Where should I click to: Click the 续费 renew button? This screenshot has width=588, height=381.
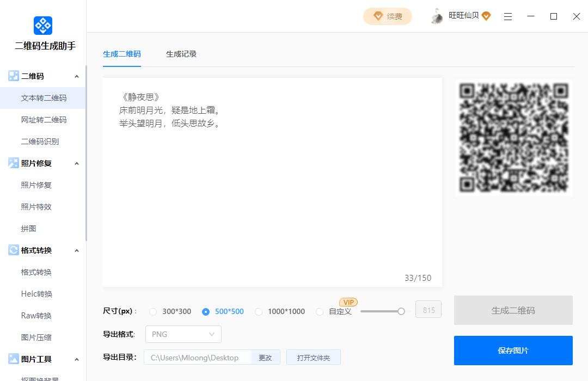pyautogui.click(x=388, y=16)
